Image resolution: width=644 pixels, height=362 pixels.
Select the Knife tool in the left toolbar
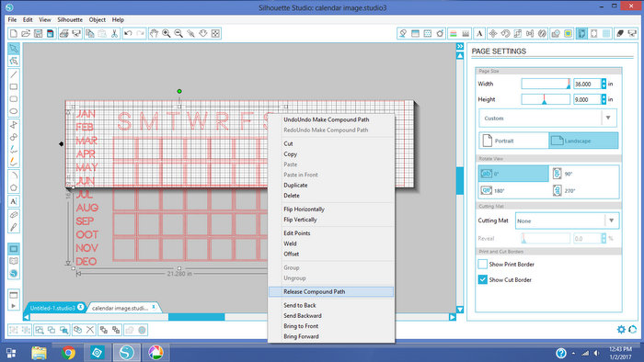pyautogui.click(x=14, y=227)
